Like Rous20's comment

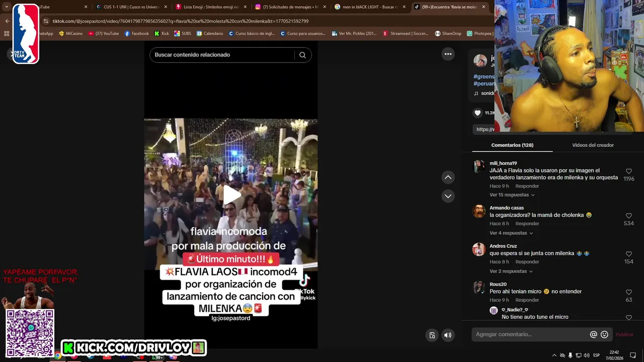point(628,292)
